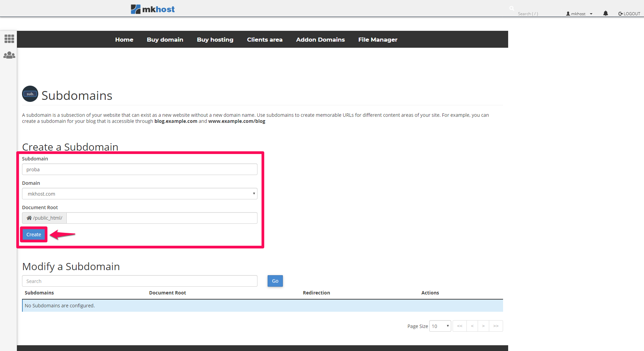Focus the Modify a Subdomain search box

(x=140, y=281)
